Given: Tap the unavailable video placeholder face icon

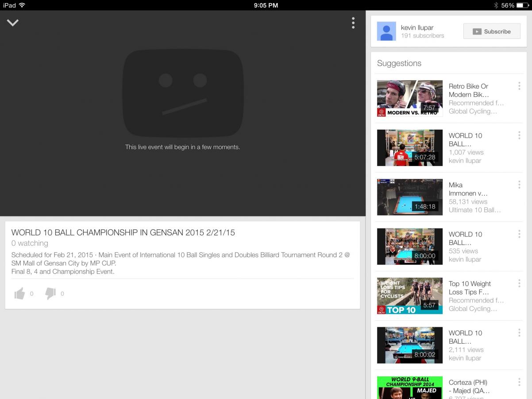Looking at the screenshot, I should (x=183, y=93).
